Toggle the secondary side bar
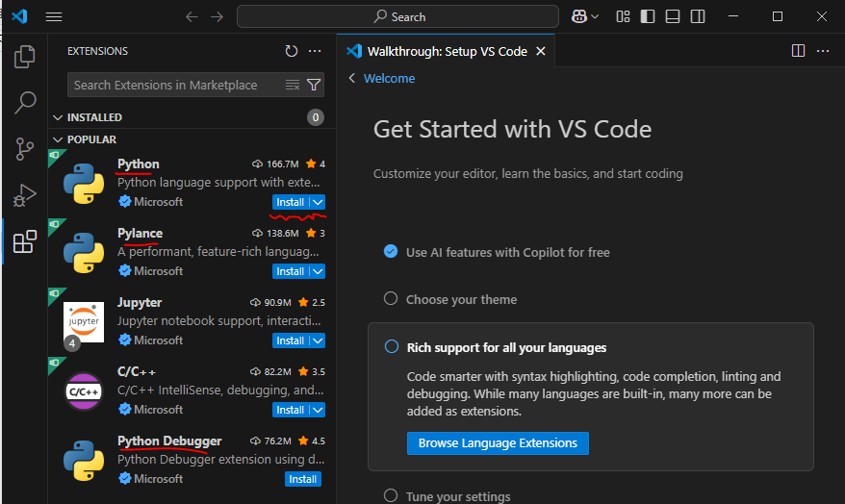Viewport: 845px width, 504px height. point(698,16)
